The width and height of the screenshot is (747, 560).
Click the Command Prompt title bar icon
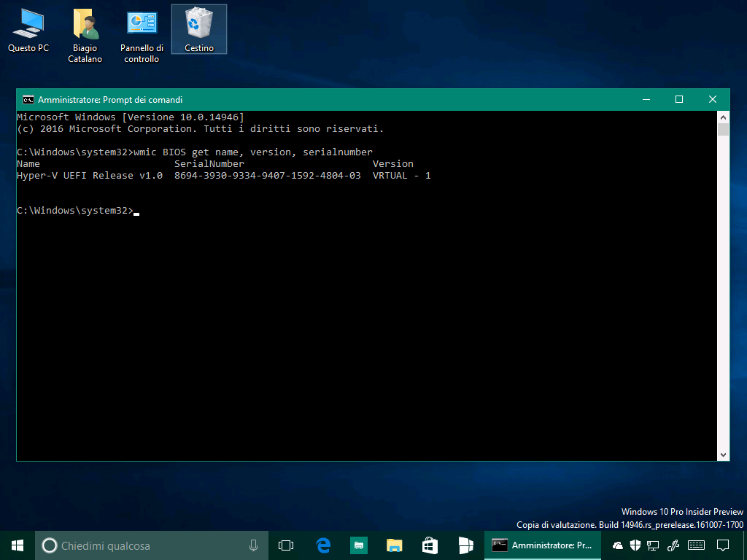28,99
